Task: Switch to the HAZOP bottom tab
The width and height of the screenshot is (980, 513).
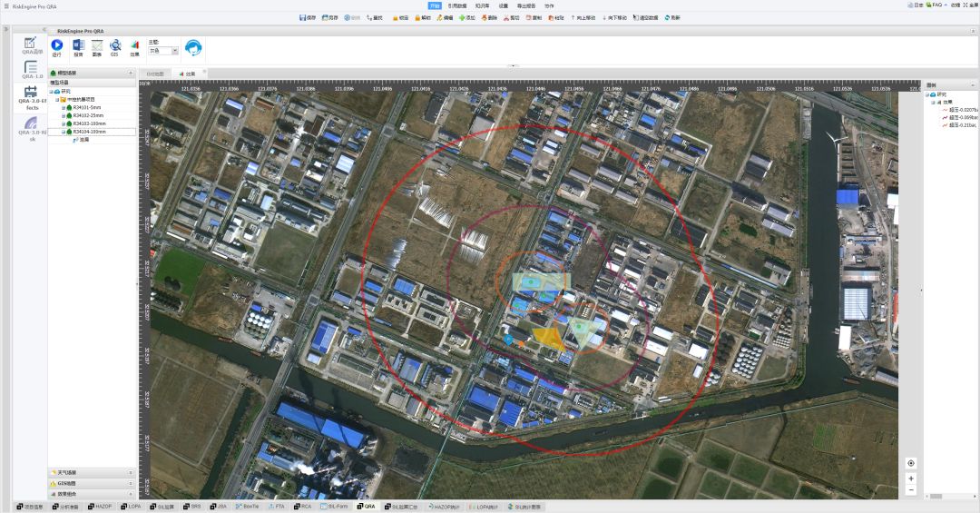Action: point(101,507)
